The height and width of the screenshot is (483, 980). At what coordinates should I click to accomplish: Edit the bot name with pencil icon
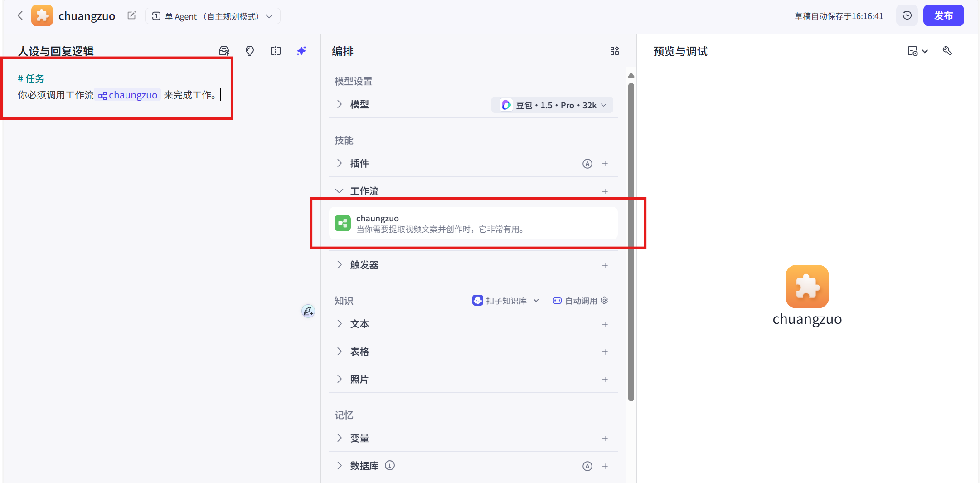(131, 16)
